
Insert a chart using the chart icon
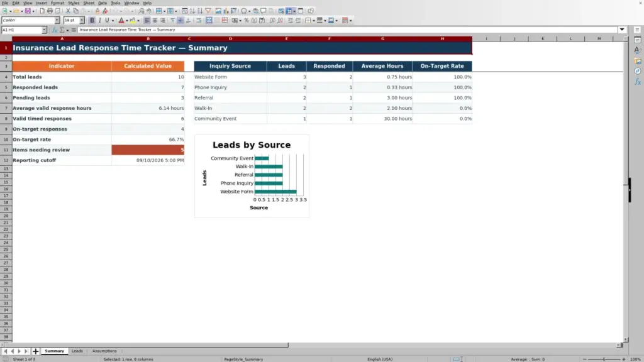tap(226, 11)
